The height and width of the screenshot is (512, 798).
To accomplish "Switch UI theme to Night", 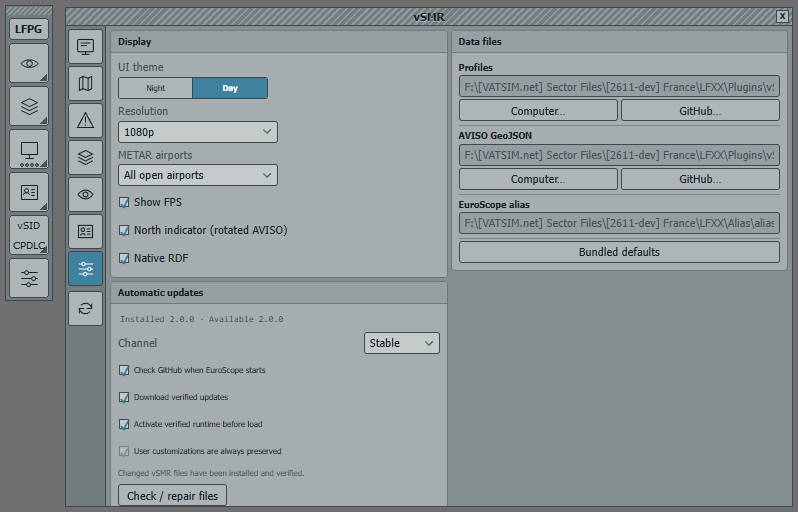I will point(156,88).
